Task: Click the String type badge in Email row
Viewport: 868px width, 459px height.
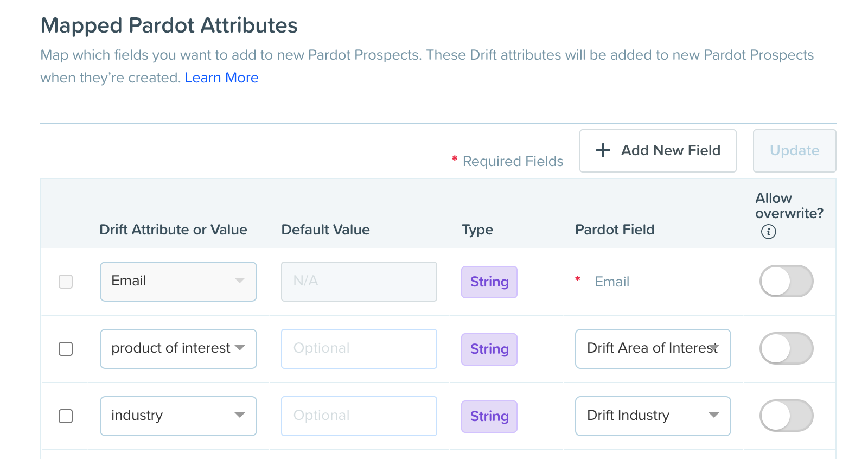Action: point(489,282)
